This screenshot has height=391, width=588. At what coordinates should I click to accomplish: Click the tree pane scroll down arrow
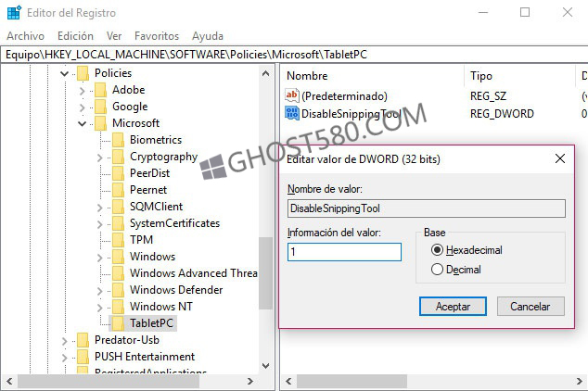tap(265, 366)
